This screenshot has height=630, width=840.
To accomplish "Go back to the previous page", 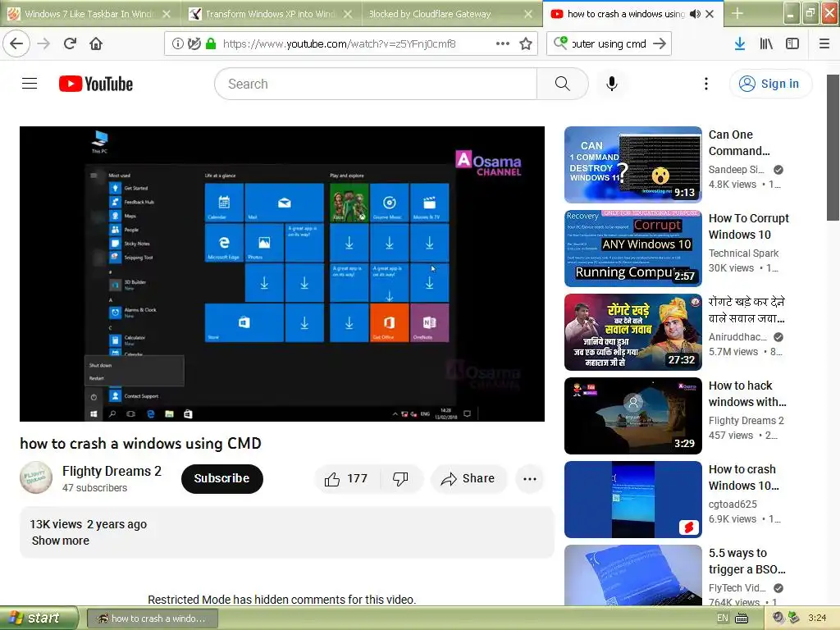I will coord(16,43).
